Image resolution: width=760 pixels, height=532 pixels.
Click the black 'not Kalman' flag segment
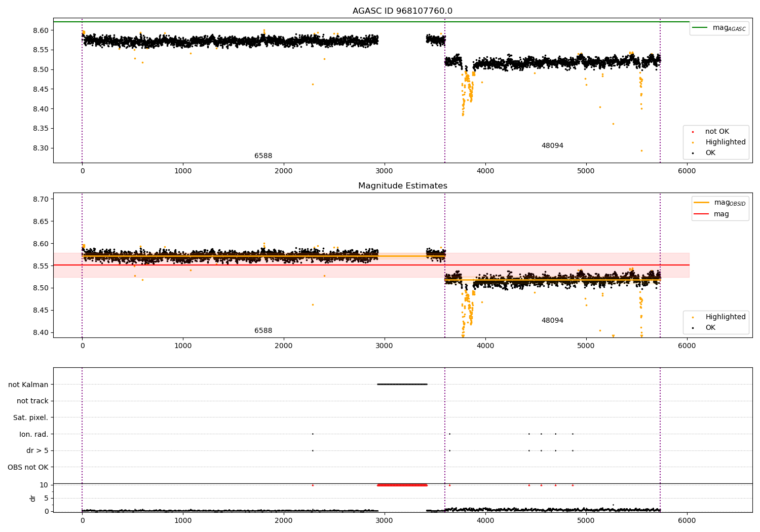402,384
